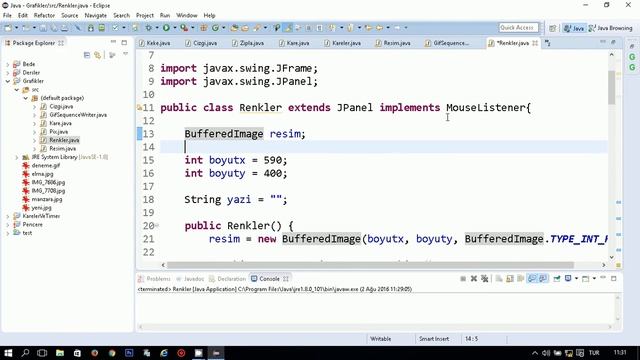Switch to Java Browsing perspective
The image size is (640, 360).
611,28
